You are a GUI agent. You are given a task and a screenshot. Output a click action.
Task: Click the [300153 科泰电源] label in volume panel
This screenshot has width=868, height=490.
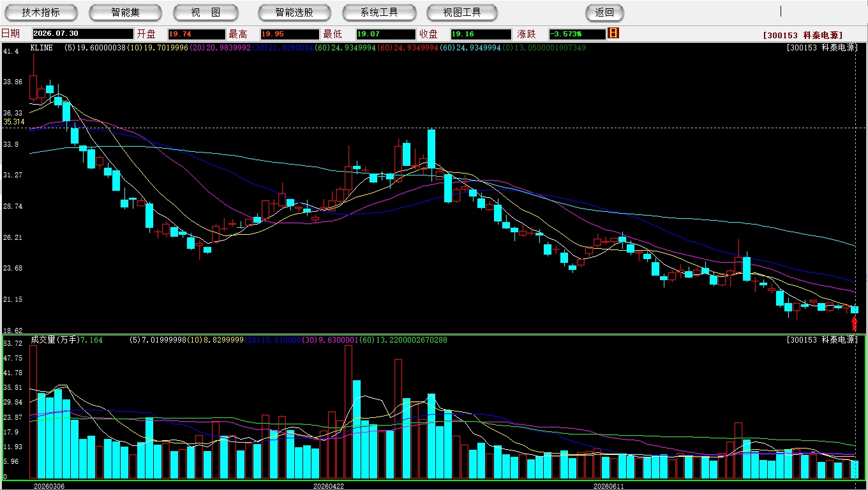pos(822,340)
